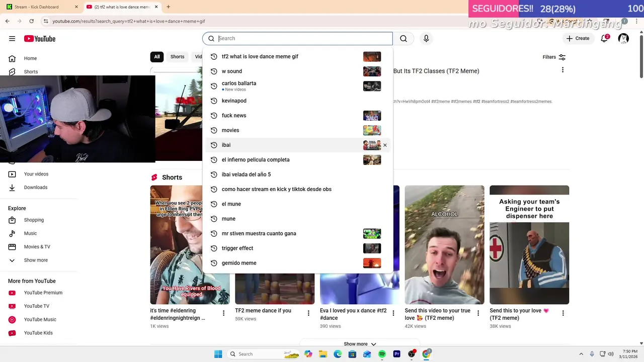
Task: Open options for 'Send this video to your true love'
Action: pyautogui.click(x=478, y=313)
